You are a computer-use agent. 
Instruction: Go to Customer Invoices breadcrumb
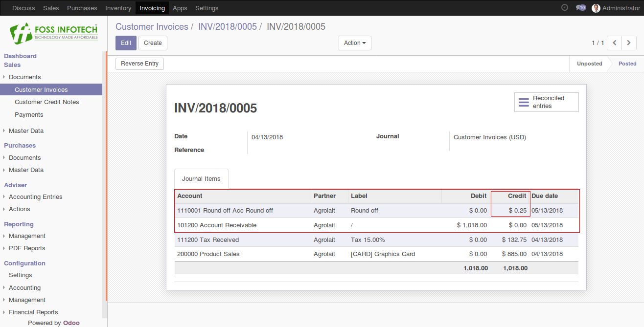coord(152,27)
